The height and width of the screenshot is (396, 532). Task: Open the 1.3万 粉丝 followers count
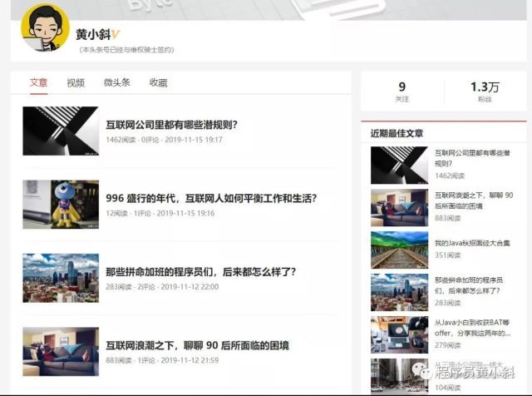click(485, 92)
